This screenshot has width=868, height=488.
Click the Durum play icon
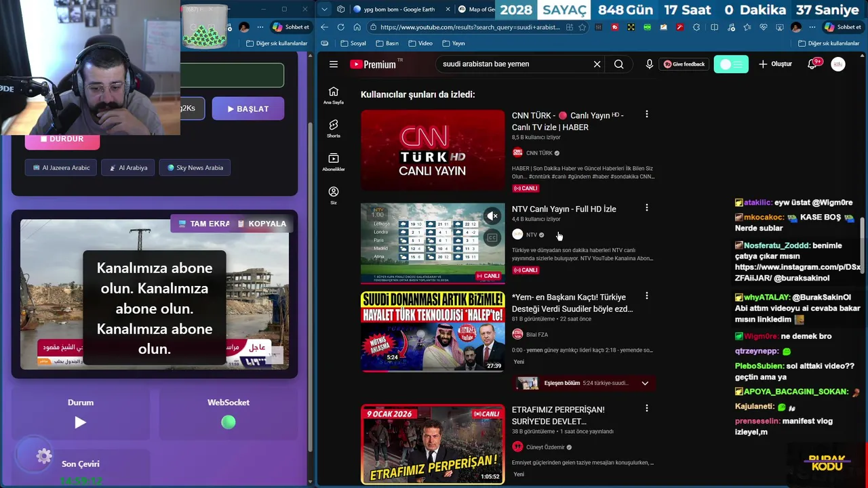pos(80,422)
